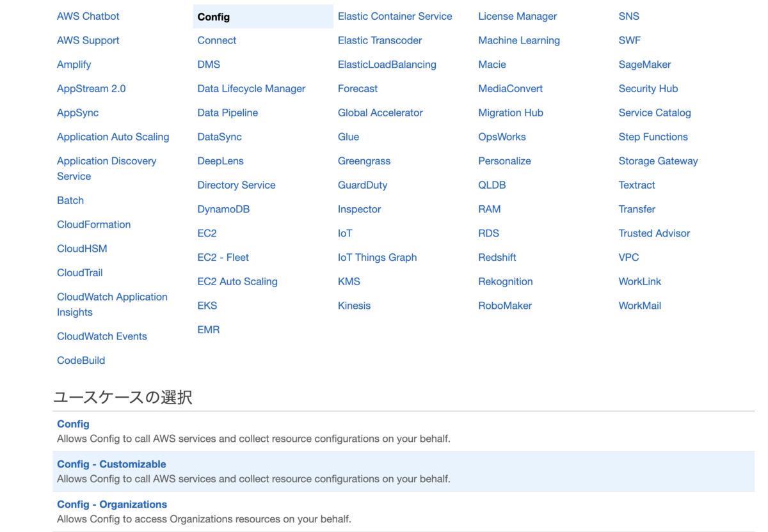The image size is (768, 532).
Task: Choose CloudHSM from the list
Action: coord(82,249)
